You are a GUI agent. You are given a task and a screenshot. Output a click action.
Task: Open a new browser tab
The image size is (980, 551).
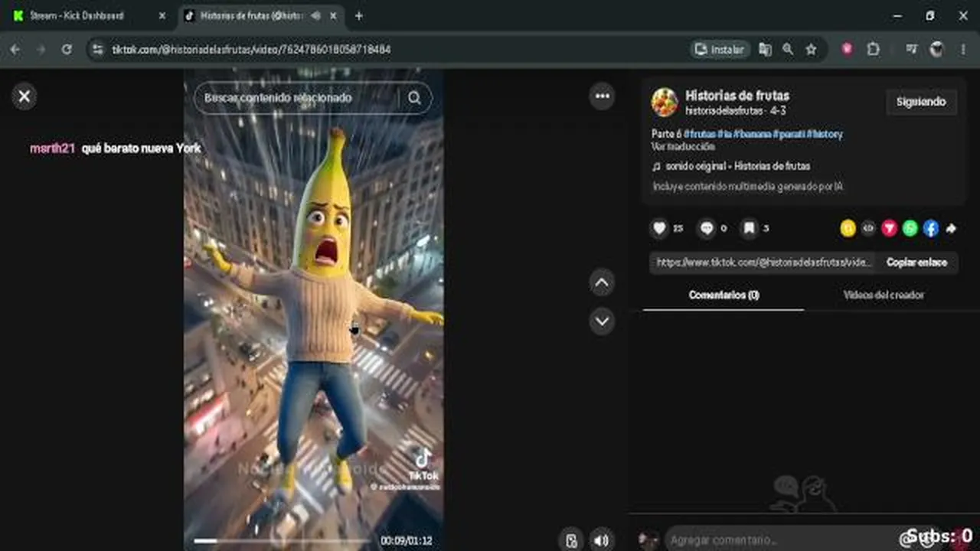click(x=358, y=15)
